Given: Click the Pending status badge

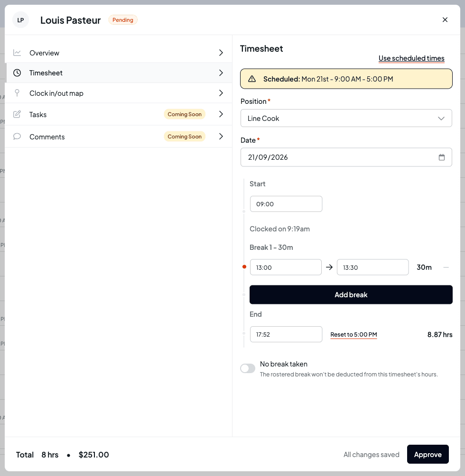Looking at the screenshot, I should point(123,20).
